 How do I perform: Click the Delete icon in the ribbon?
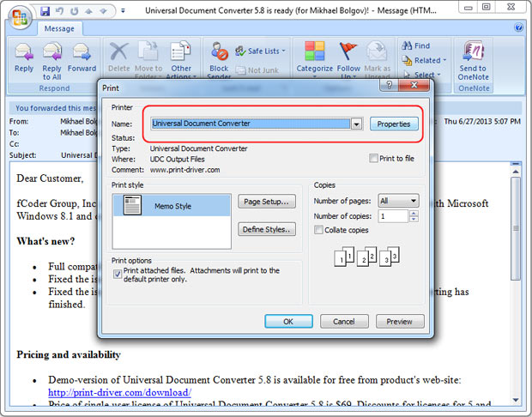point(118,52)
